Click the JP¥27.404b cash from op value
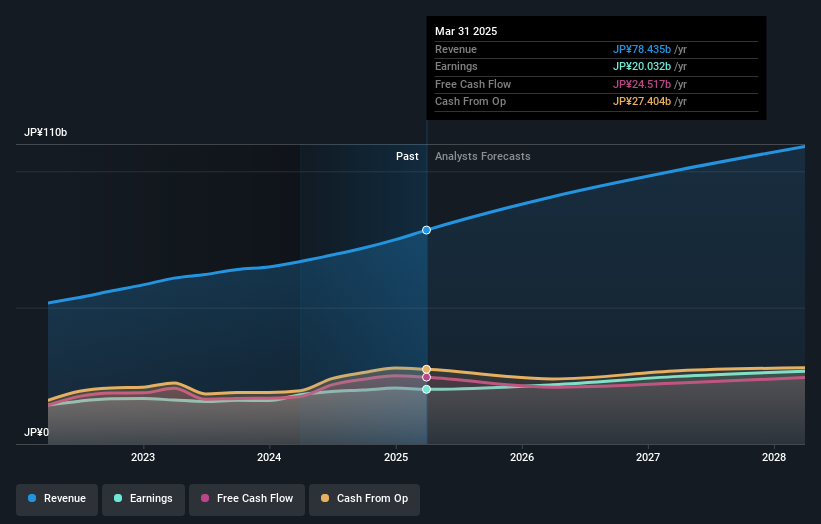Image resolution: width=821 pixels, height=524 pixels. click(x=642, y=102)
